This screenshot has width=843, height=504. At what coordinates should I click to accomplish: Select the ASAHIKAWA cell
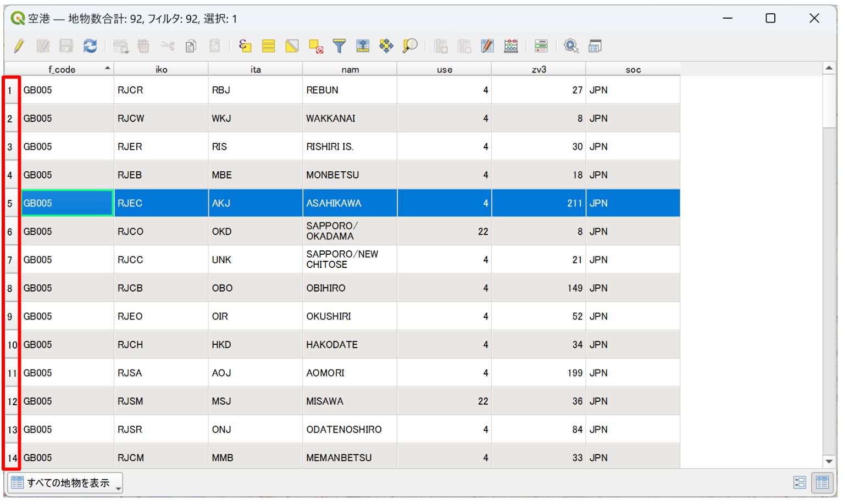350,203
